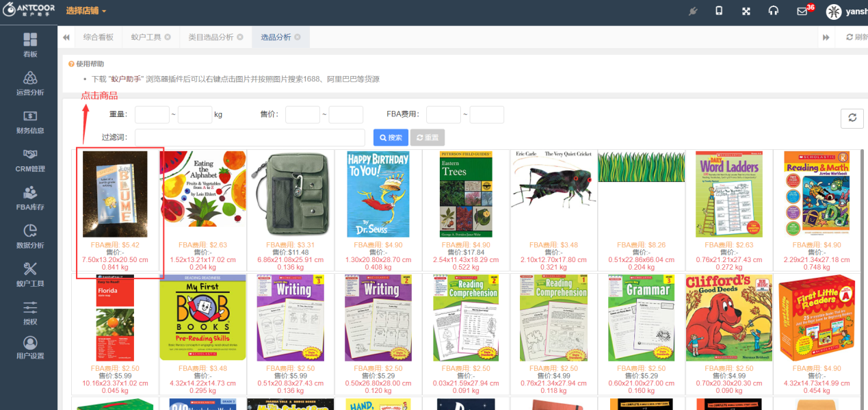Select the Grammar workbook product

coord(641,318)
